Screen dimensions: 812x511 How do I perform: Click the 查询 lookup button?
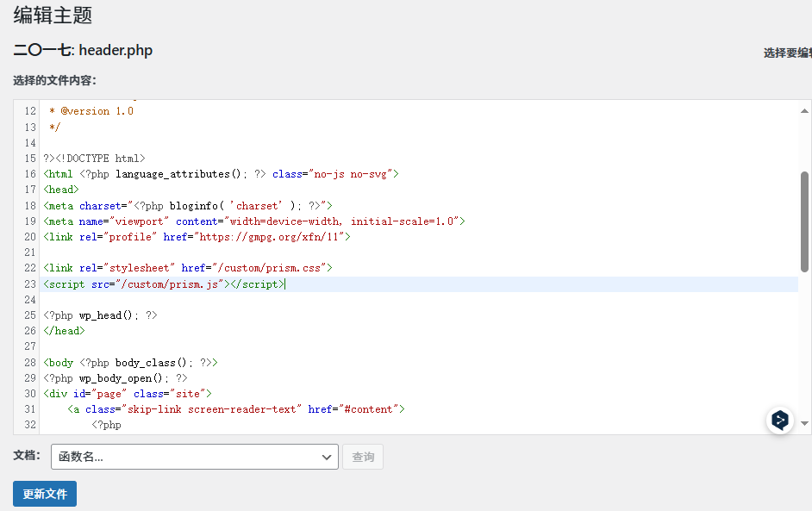[363, 457]
